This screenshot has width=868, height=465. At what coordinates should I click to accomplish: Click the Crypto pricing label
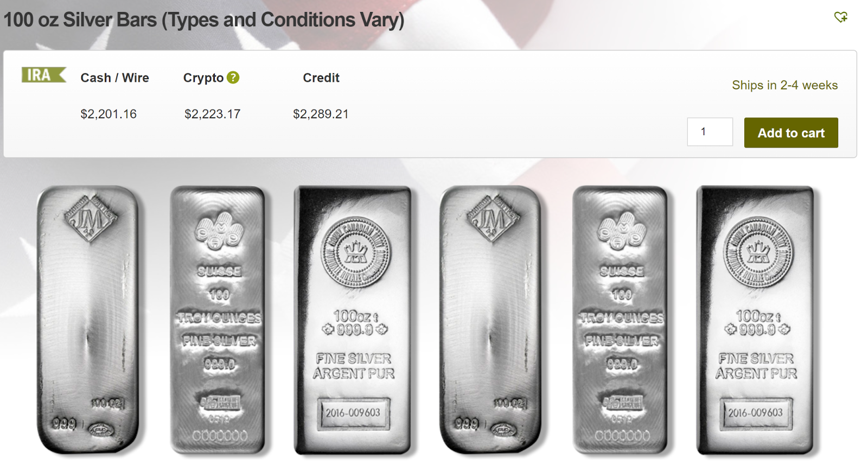click(x=203, y=78)
